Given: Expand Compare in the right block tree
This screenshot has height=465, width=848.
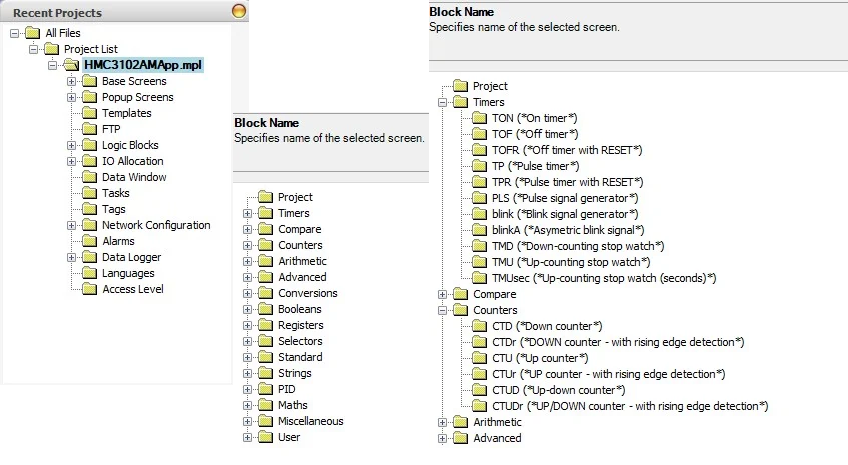Looking at the screenshot, I should [442, 295].
